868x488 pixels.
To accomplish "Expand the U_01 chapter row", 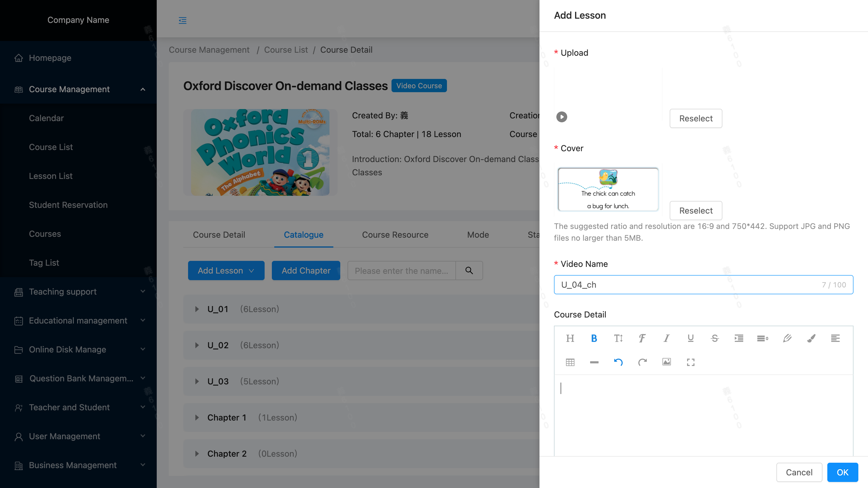I will pos(197,309).
